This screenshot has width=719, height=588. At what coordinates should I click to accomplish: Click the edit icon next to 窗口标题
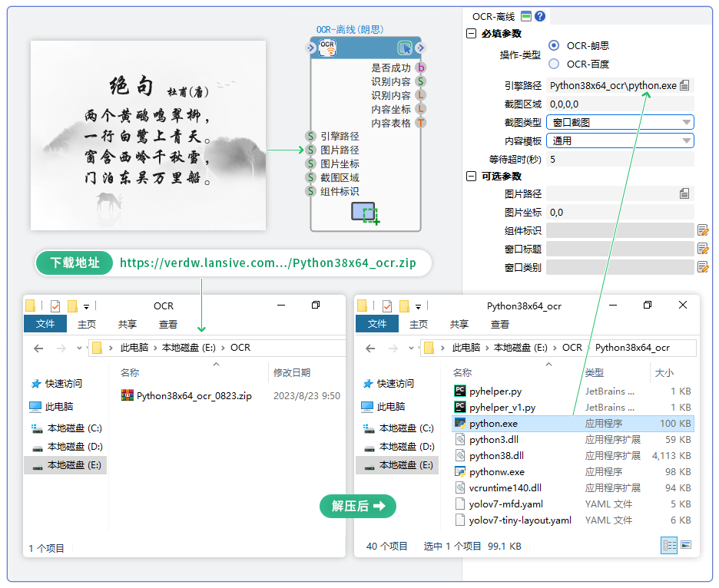[x=702, y=249]
